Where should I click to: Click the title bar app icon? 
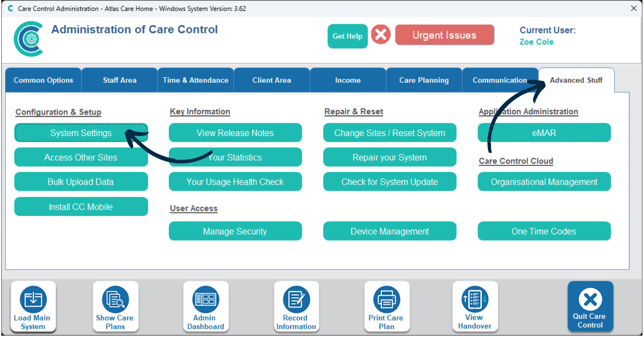pos(10,9)
